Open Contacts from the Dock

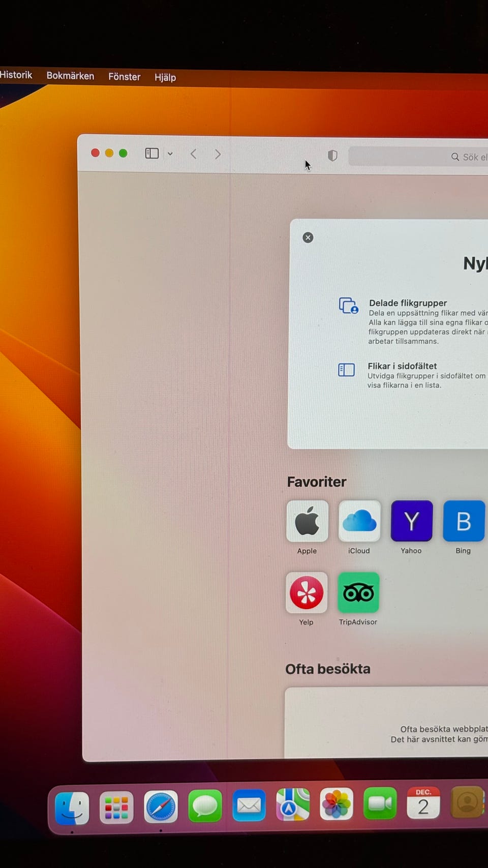pos(467,802)
